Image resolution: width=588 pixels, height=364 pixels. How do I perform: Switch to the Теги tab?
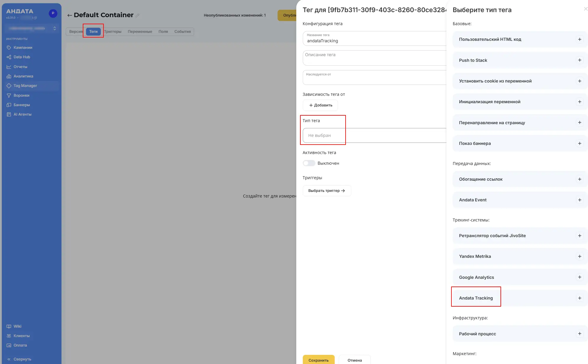(93, 32)
